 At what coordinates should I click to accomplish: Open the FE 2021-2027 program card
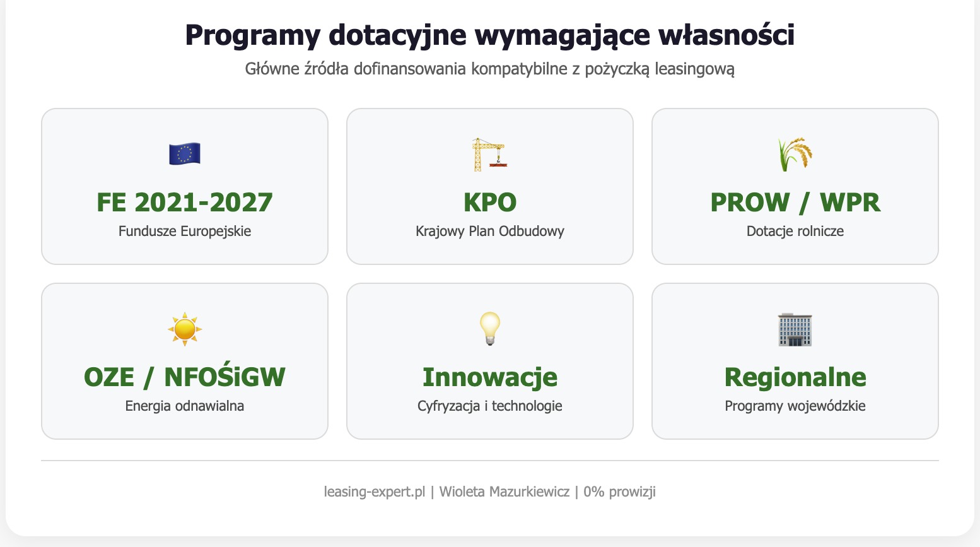tap(184, 186)
